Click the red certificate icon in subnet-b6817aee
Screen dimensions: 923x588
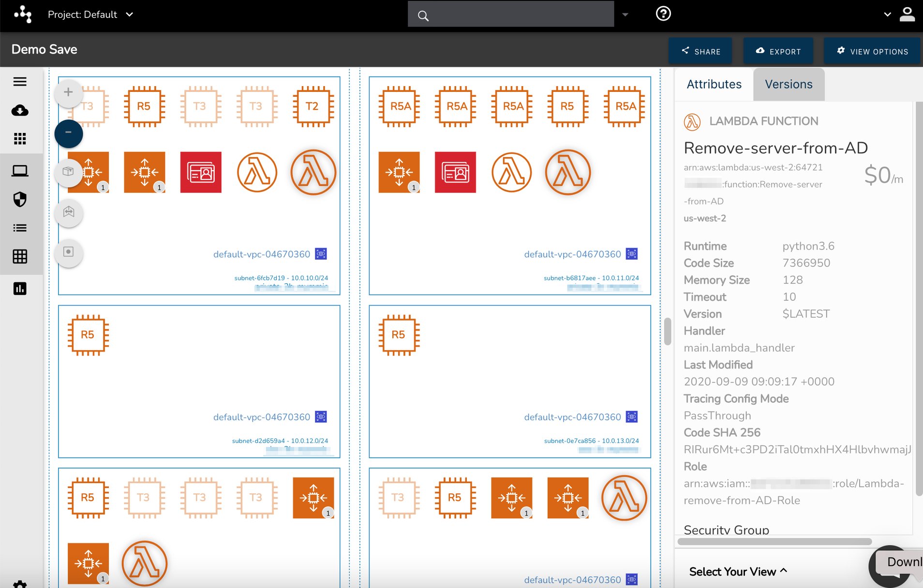pyautogui.click(x=454, y=172)
